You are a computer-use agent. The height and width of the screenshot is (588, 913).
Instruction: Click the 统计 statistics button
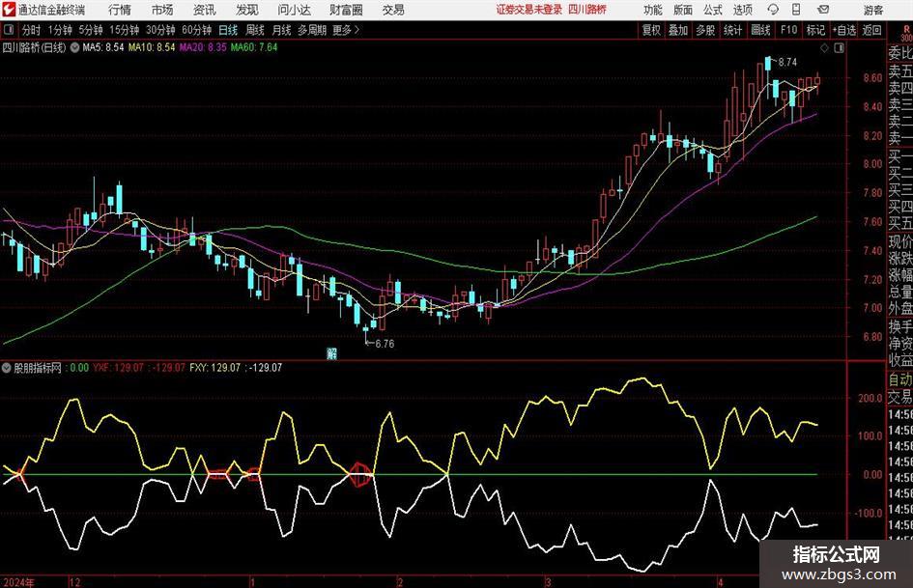(732, 30)
